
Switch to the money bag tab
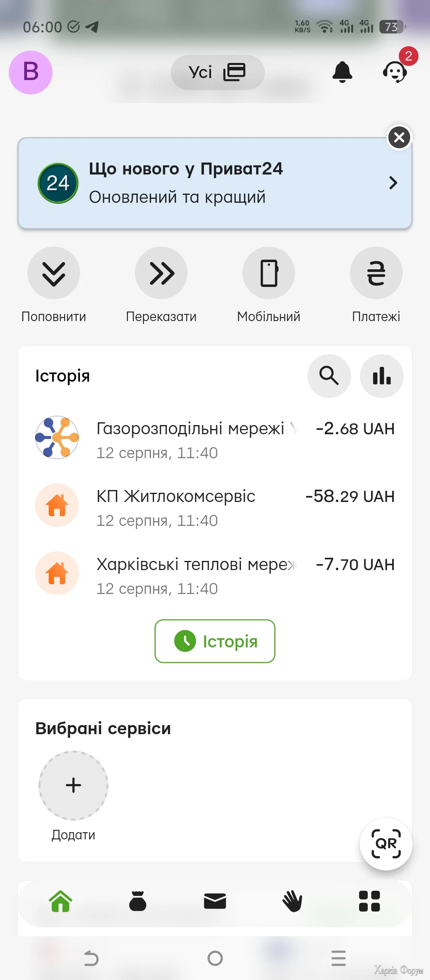pos(138,901)
